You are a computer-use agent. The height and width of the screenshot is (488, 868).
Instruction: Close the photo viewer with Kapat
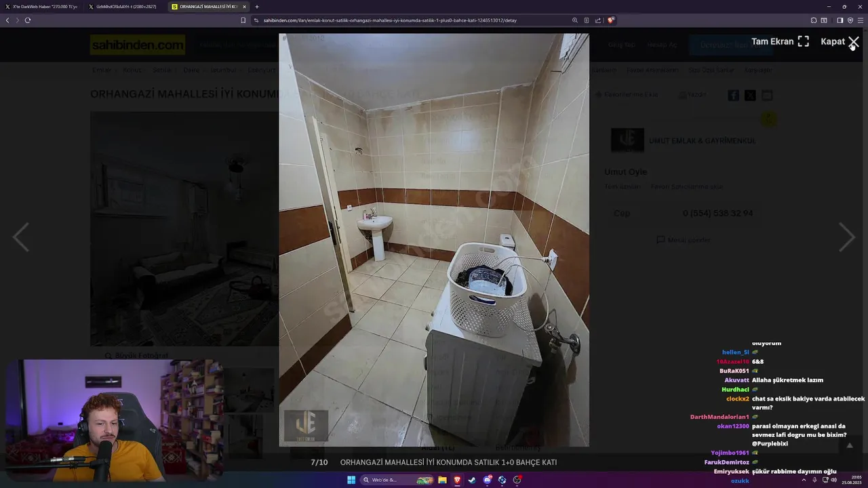click(840, 42)
